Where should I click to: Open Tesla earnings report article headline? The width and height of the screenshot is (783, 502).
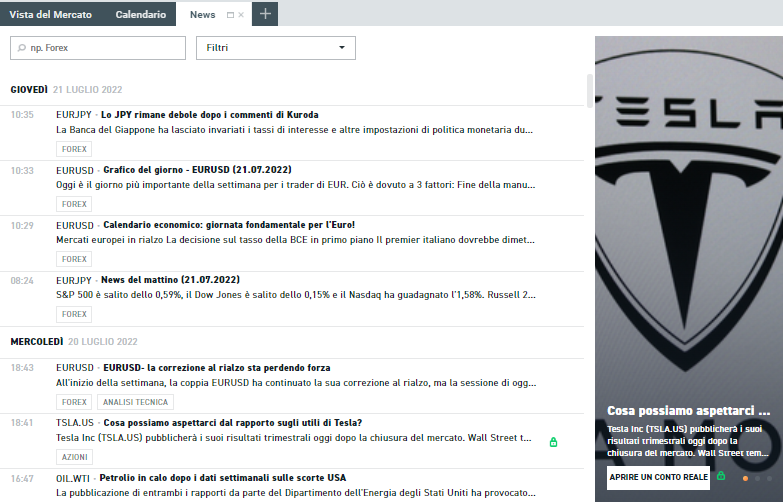233,423
